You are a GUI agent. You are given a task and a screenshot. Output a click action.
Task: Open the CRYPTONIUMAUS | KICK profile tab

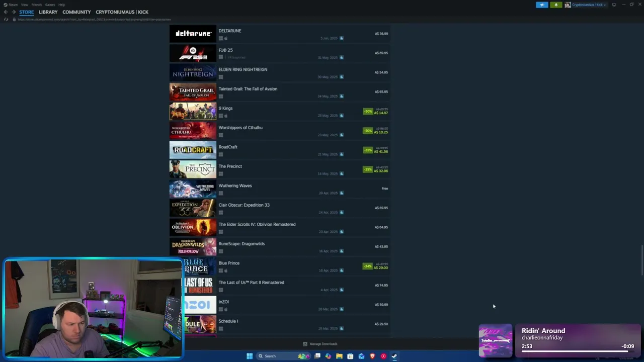(122, 12)
